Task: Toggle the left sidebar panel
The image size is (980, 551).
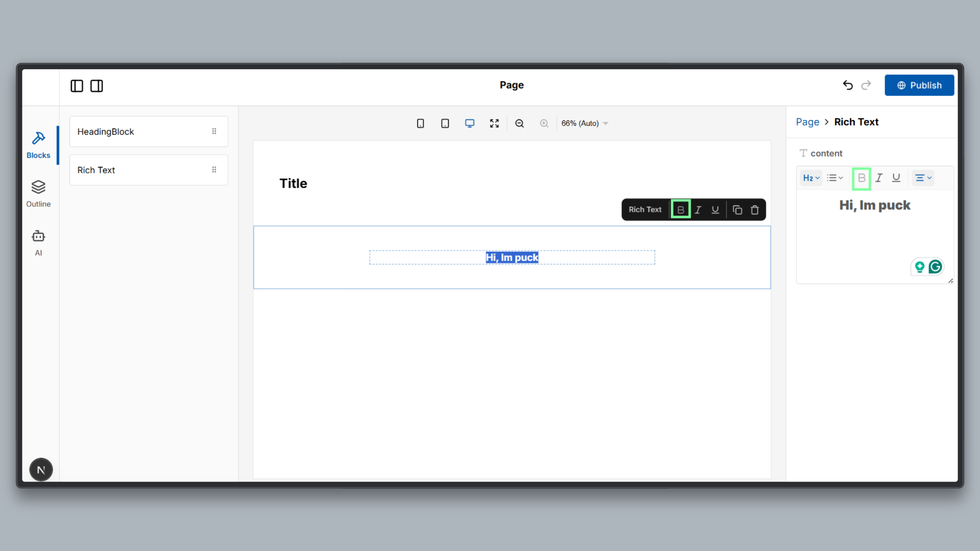Action: click(77, 86)
